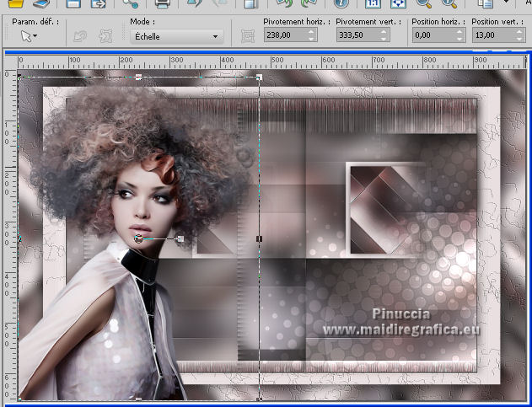The width and height of the screenshot is (532, 407).
Task: Click the pivot center point on chin
Action: pyautogui.click(x=138, y=238)
